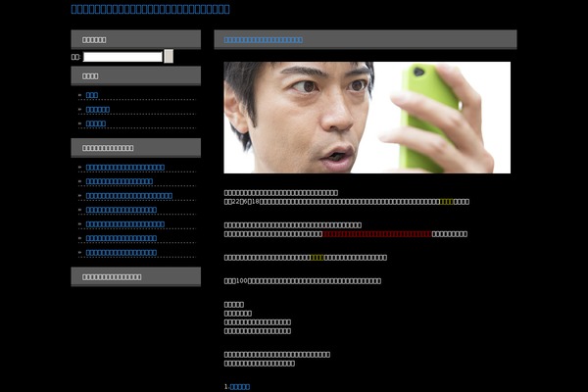Click the red highlighted passage in the article
The image size is (588, 392).
tap(377, 234)
